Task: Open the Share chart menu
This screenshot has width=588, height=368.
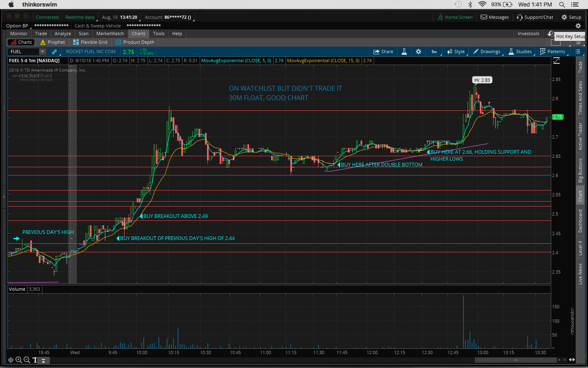Action: pos(383,52)
